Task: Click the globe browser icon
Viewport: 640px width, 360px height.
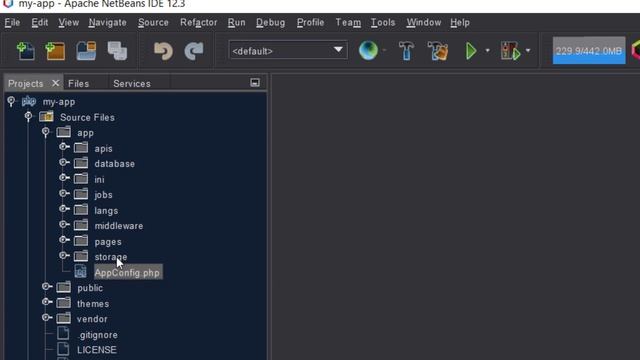Action: [368, 51]
